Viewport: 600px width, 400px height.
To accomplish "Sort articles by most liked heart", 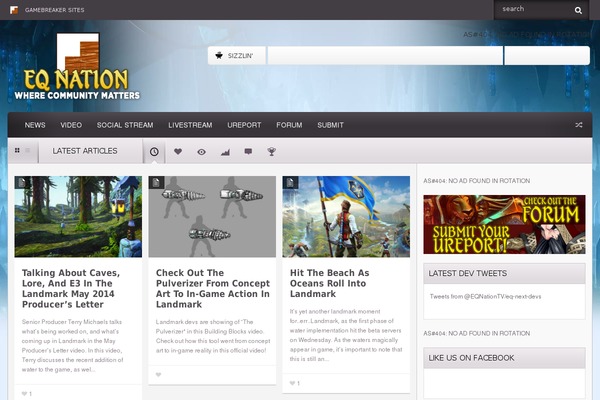I will [178, 152].
